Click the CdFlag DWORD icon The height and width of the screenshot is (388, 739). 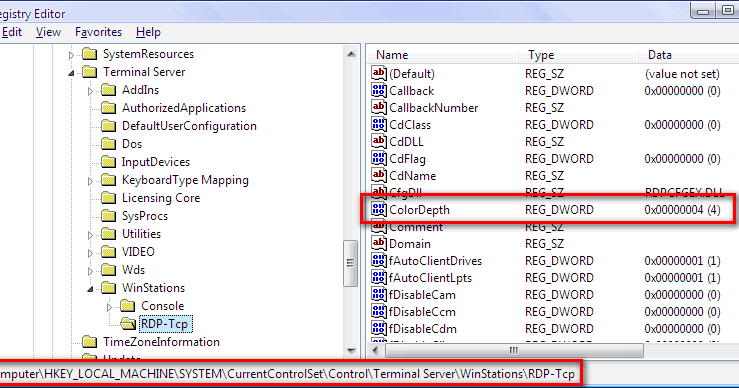(x=379, y=158)
